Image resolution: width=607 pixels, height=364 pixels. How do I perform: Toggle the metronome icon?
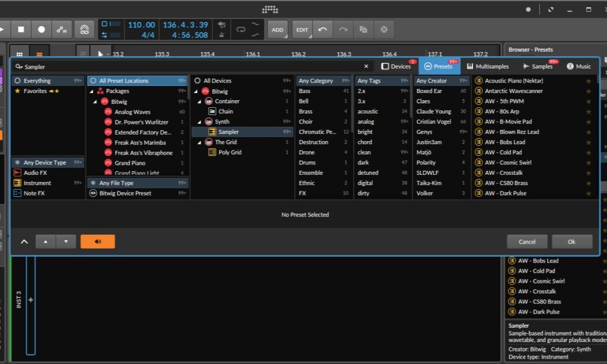(x=222, y=35)
